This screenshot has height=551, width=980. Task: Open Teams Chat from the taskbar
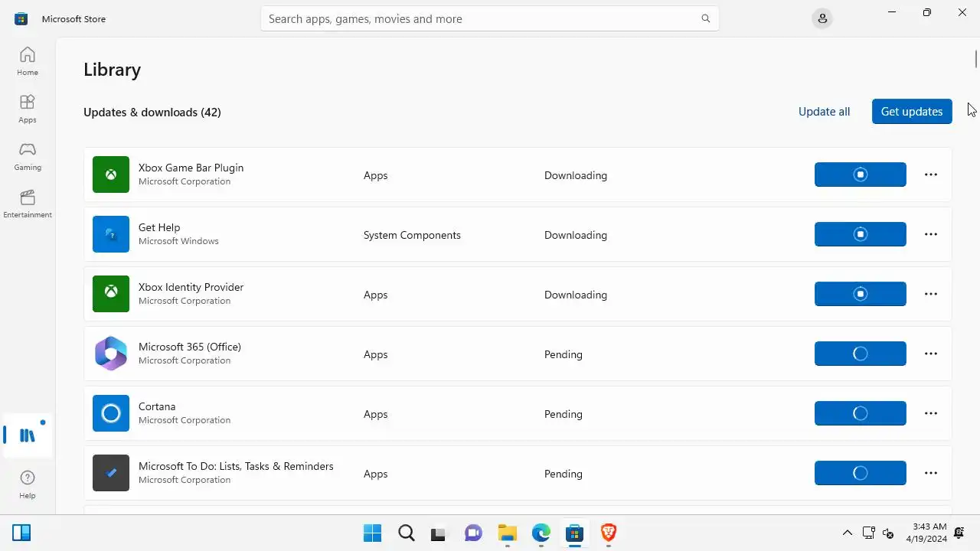coord(474,533)
